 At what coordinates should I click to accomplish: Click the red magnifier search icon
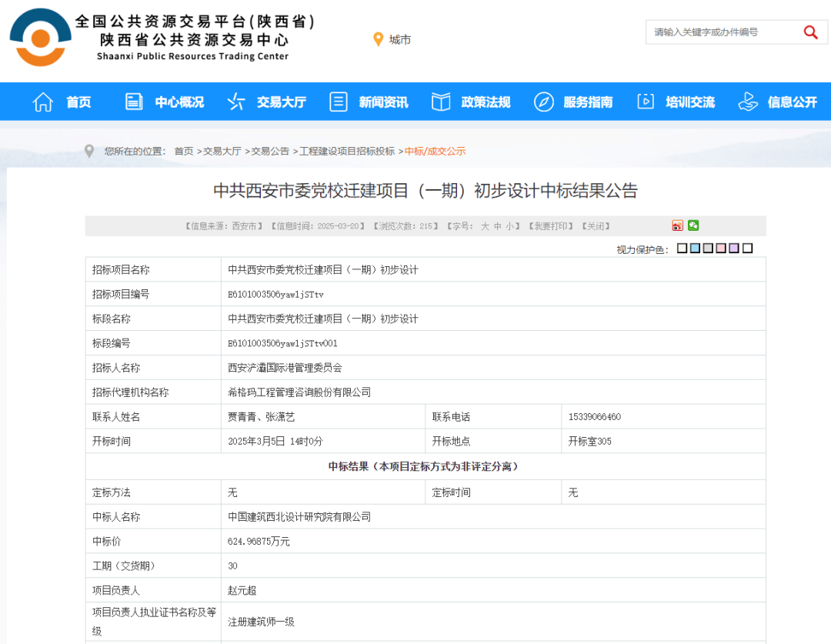(810, 32)
